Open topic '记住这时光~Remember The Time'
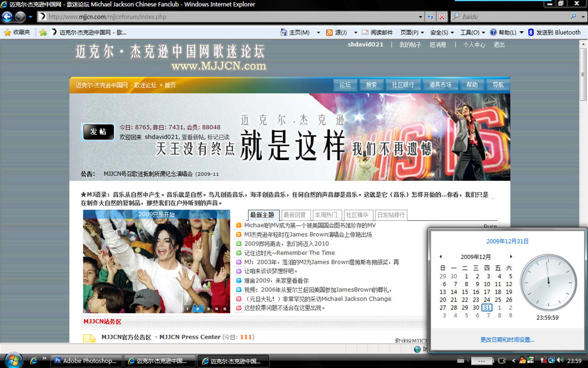The width and height of the screenshot is (588, 368). 289,253
